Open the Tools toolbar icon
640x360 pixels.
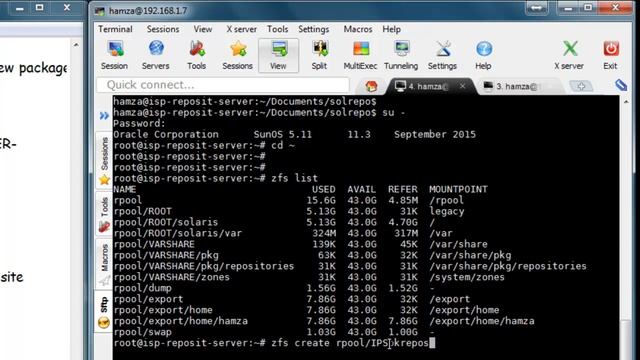point(196,55)
